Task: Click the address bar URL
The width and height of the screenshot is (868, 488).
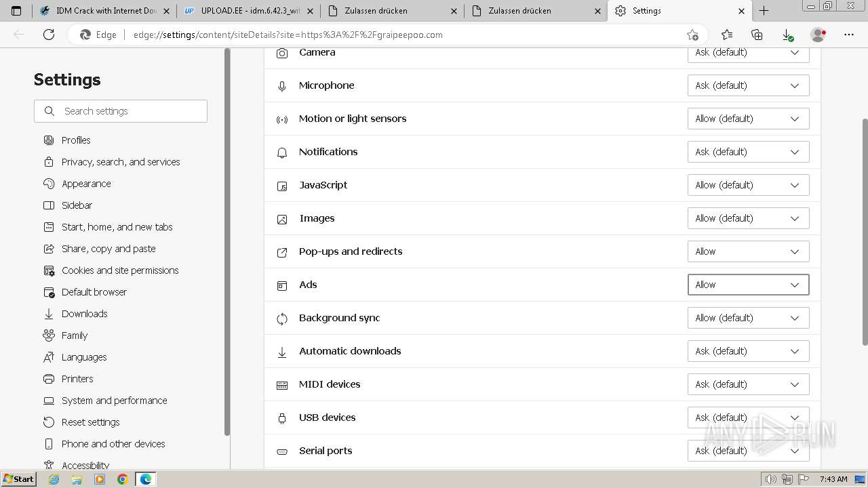Action: point(288,35)
